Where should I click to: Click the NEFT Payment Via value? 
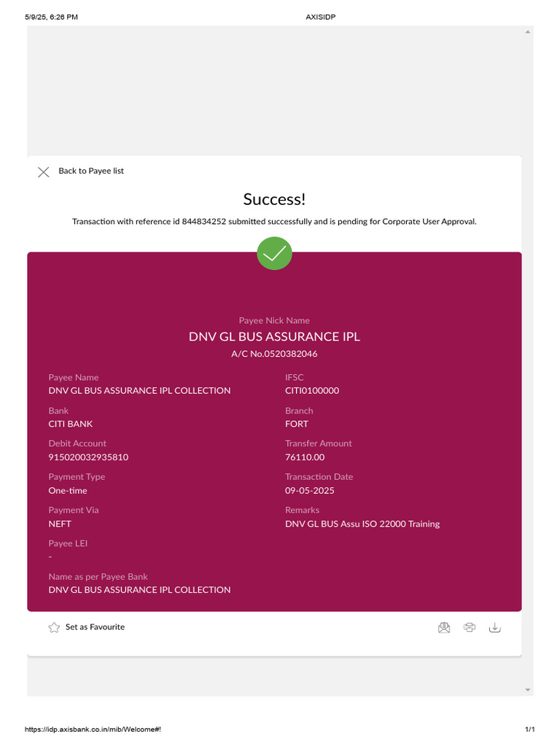point(60,524)
